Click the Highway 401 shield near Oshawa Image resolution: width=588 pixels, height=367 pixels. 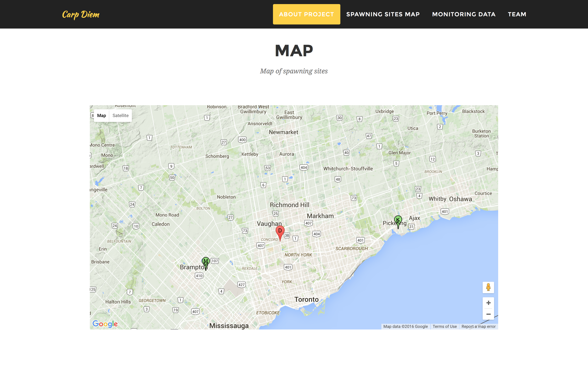445,211
